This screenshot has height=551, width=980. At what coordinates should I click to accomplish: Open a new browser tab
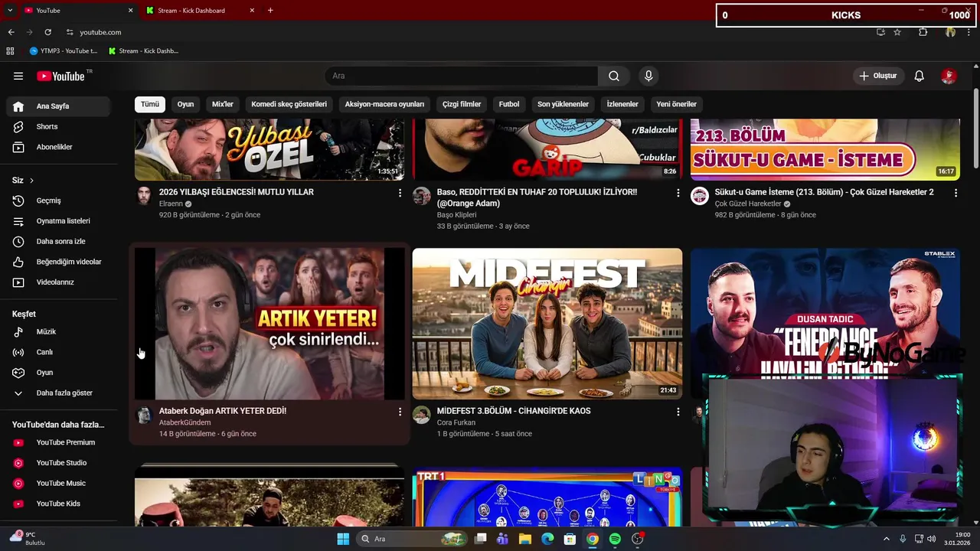click(270, 11)
